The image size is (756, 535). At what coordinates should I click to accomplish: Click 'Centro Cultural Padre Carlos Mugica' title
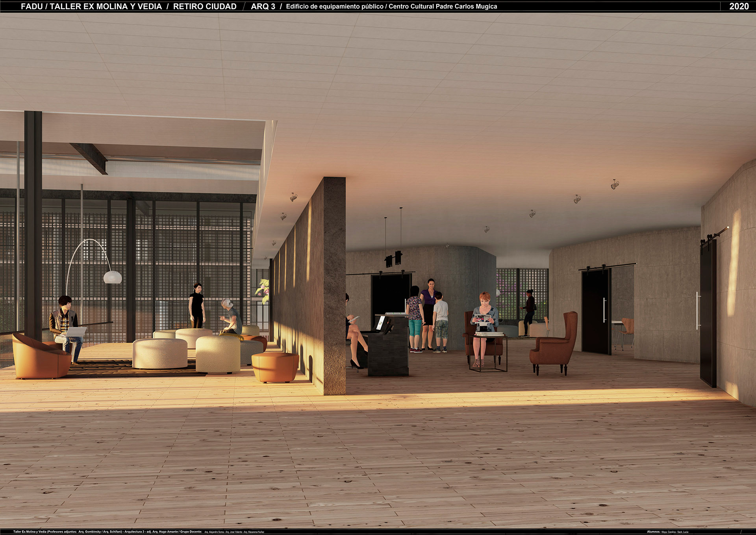point(443,6)
